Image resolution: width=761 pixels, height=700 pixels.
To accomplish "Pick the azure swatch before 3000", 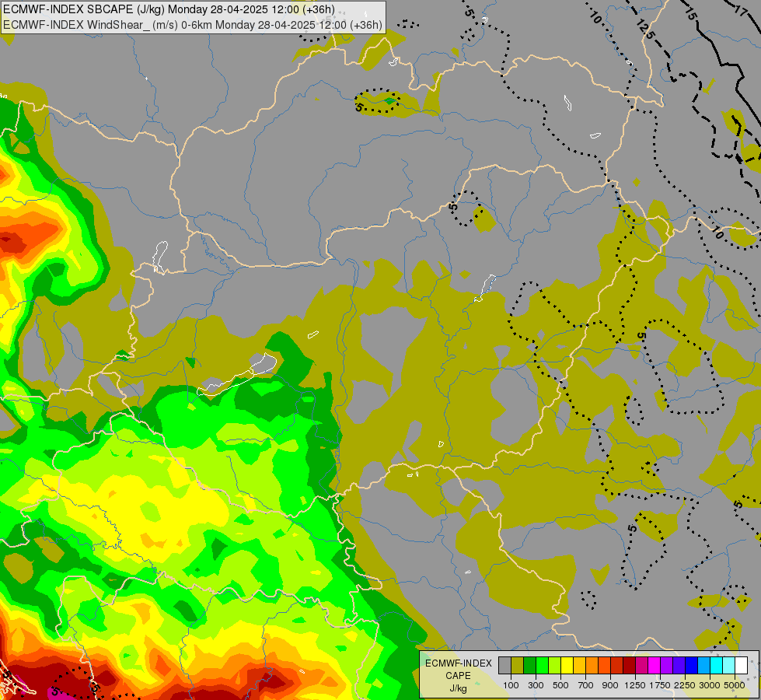I will [703, 666].
